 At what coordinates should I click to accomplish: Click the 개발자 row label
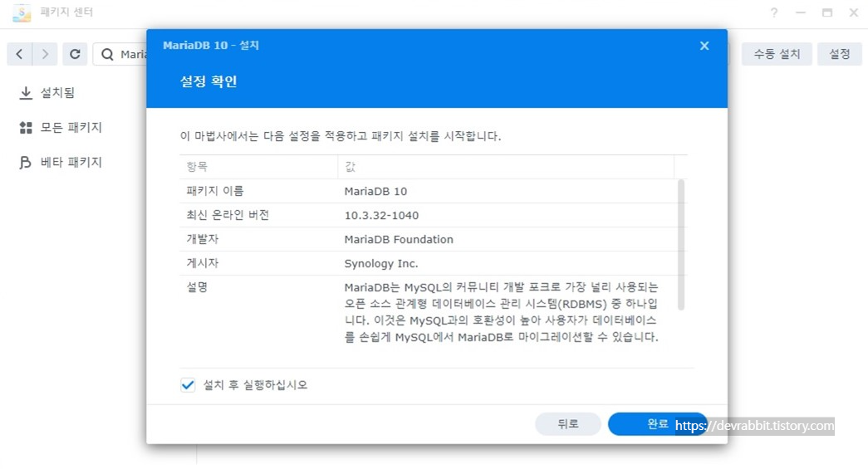coord(202,239)
